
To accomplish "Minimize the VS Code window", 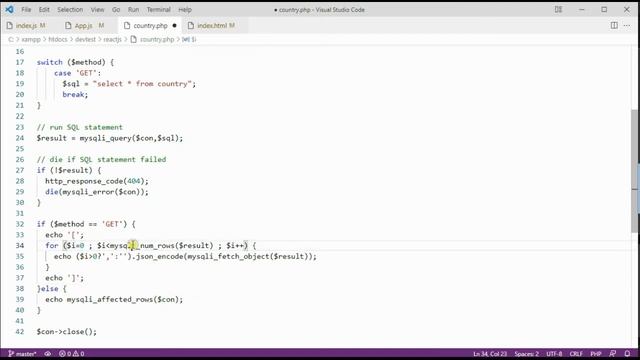I will pos(582,9).
